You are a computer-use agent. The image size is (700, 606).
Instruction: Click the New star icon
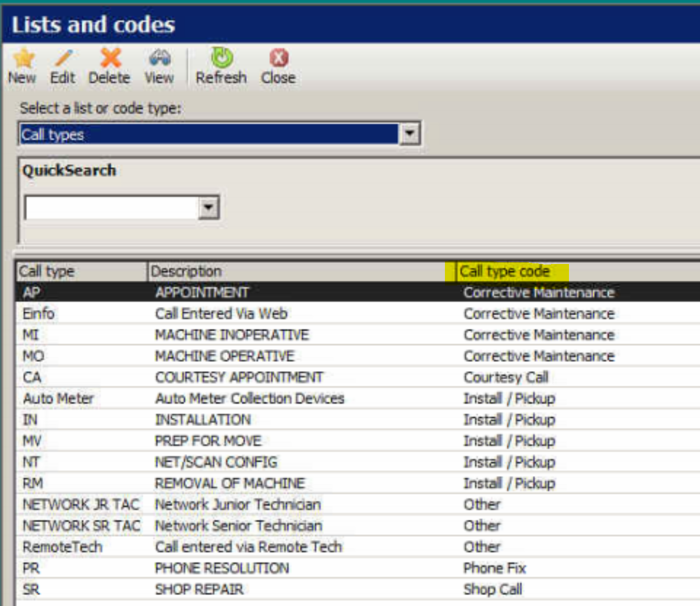(x=23, y=58)
